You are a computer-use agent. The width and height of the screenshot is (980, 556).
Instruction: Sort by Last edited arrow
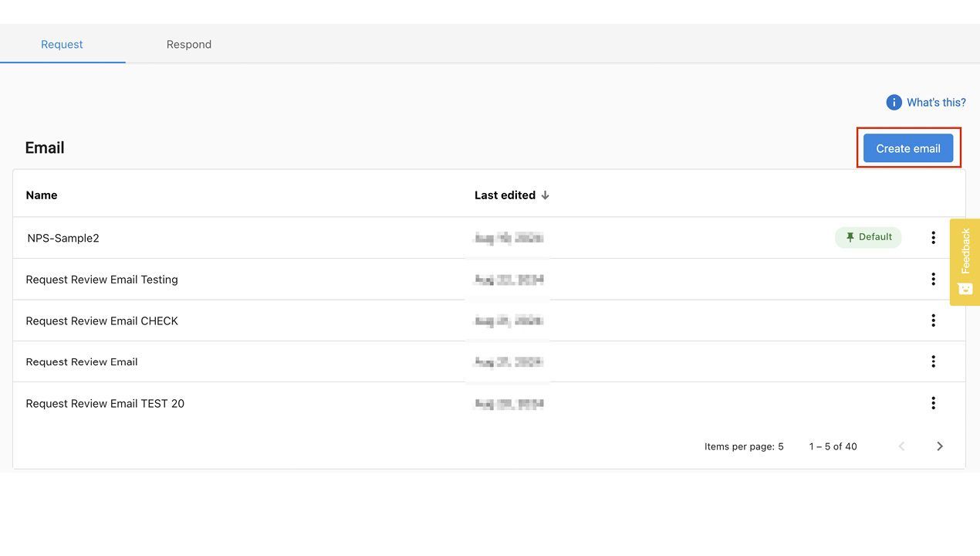click(545, 195)
